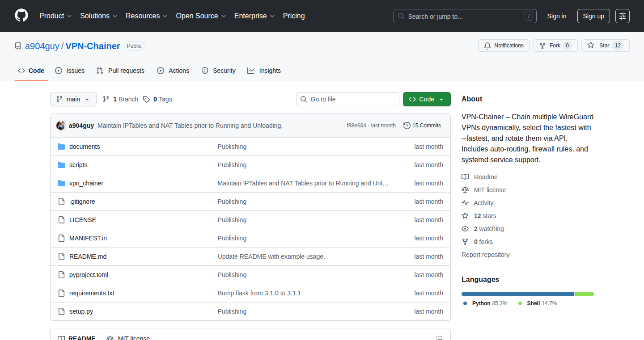Image resolution: width=644 pixels, height=340 pixels.
Task: Expand the Open Source menu
Action: coord(201,16)
